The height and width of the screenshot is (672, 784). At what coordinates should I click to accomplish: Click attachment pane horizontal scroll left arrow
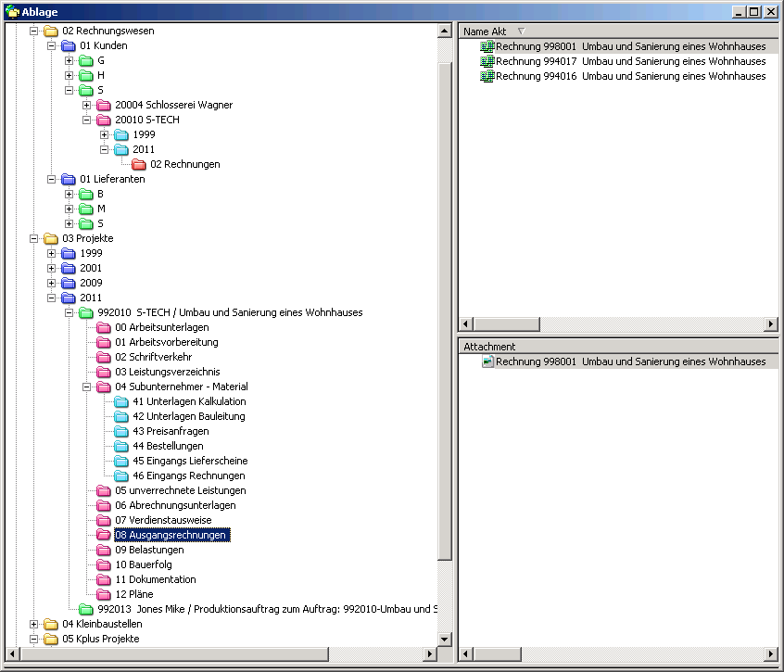pos(466,653)
